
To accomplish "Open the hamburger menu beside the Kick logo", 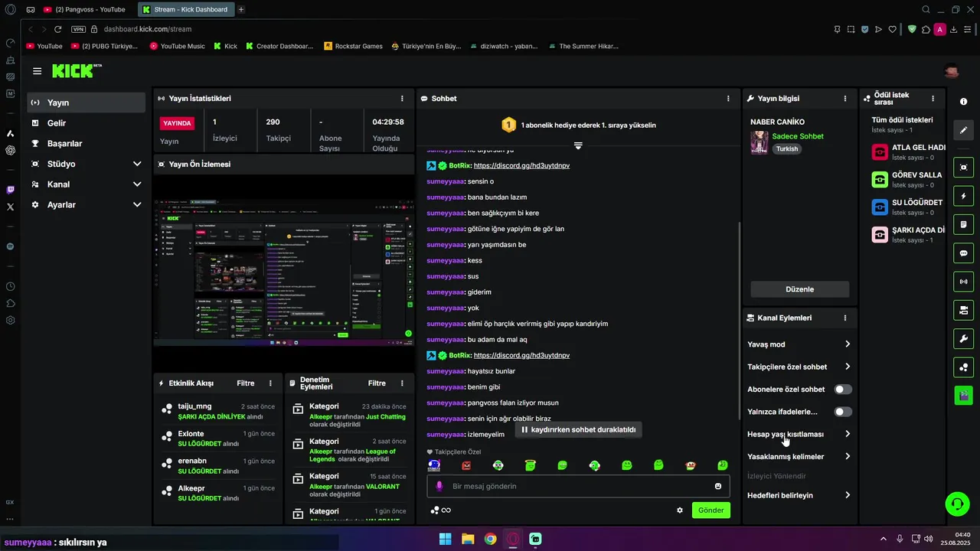I will [x=37, y=71].
